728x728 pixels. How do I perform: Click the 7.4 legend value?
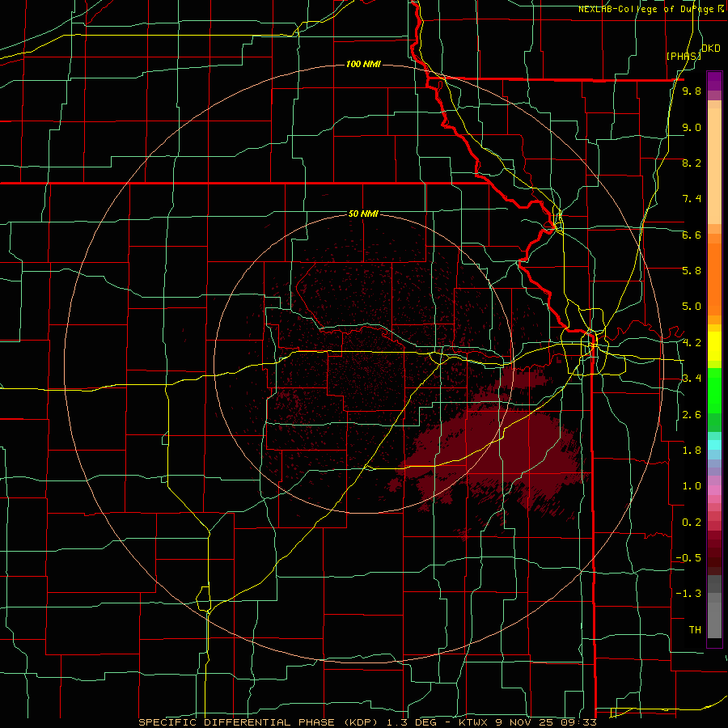[692, 199]
